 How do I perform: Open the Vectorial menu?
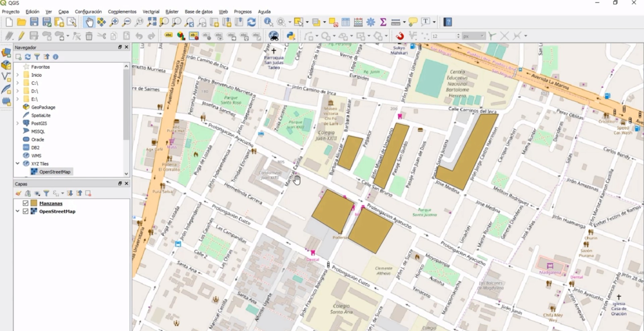pyautogui.click(x=151, y=11)
